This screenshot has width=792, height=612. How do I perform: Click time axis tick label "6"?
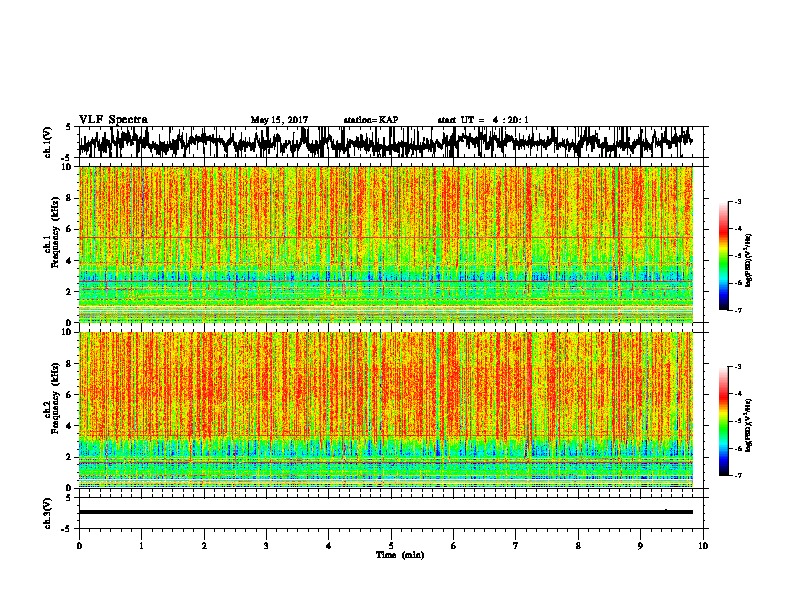(453, 546)
